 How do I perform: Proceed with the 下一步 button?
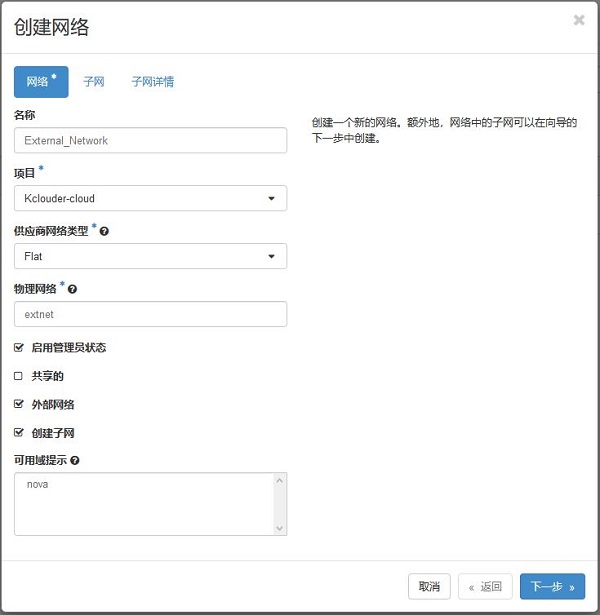point(552,586)
